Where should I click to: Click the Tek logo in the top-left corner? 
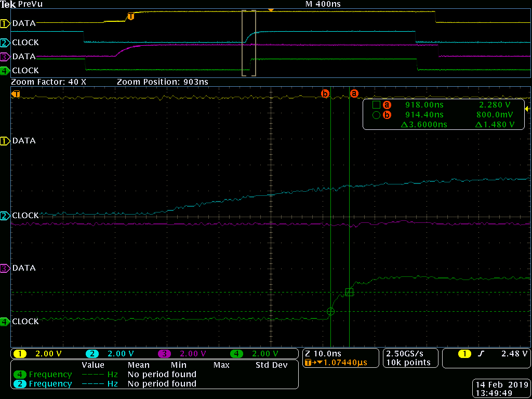9,4
